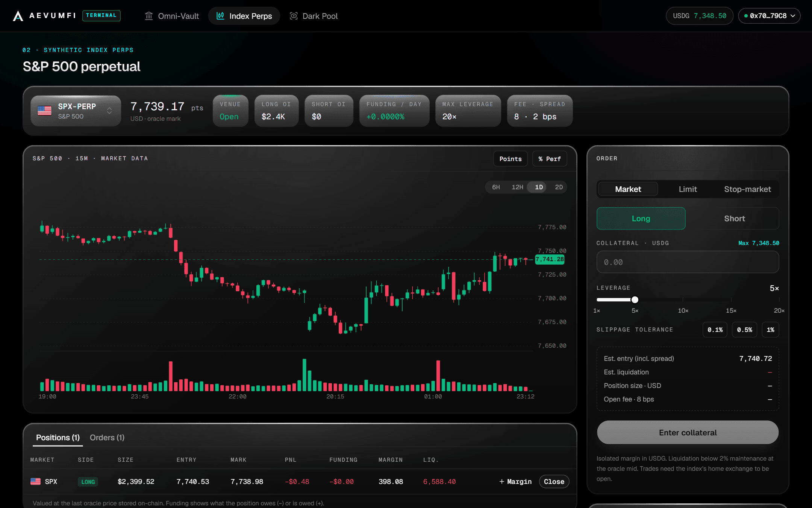Image resolution: width=812 pixels, height=508 pixels.
Task: Close the SPX position
Action: [x=554, y=481]
